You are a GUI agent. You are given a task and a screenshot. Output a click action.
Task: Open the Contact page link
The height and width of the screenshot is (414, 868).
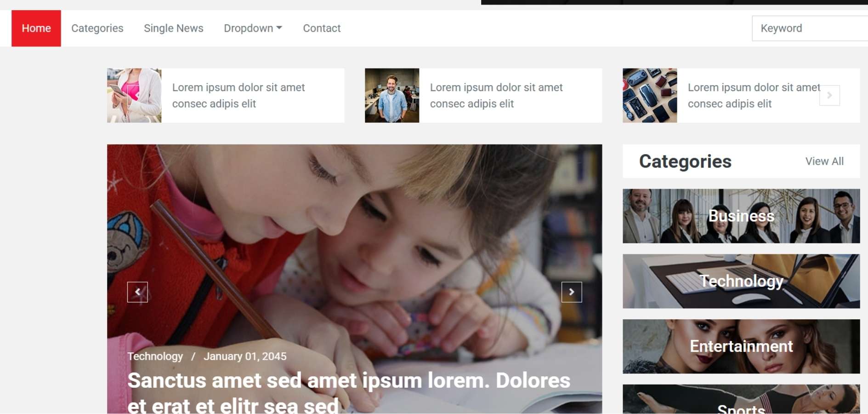pos(322,28)
